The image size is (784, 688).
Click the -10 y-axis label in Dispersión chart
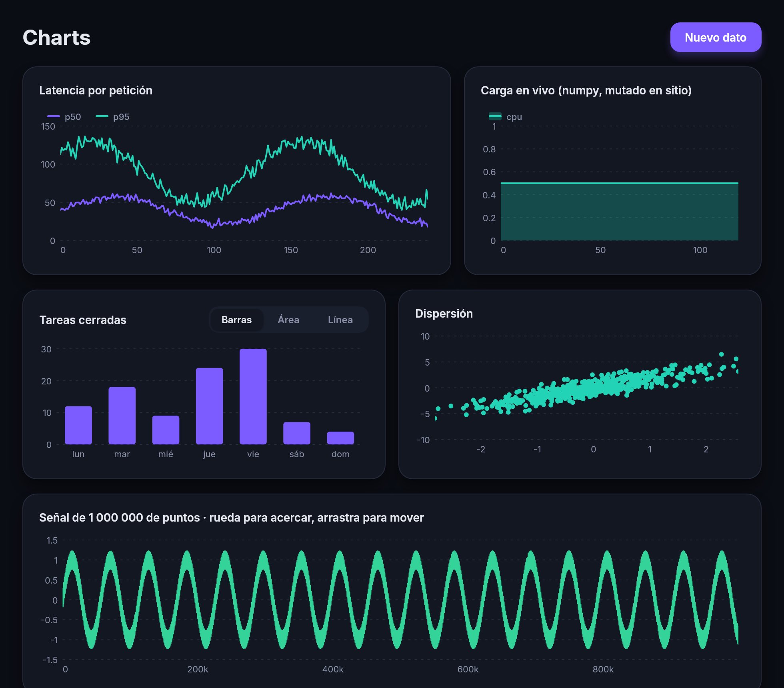click(x=423, y=440)
